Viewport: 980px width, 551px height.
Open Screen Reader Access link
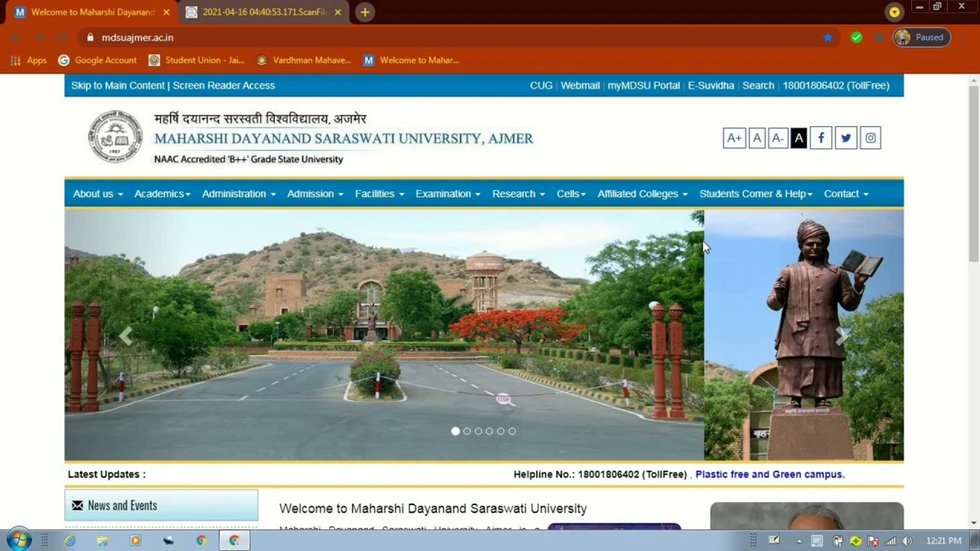click(x=224, y=86)
